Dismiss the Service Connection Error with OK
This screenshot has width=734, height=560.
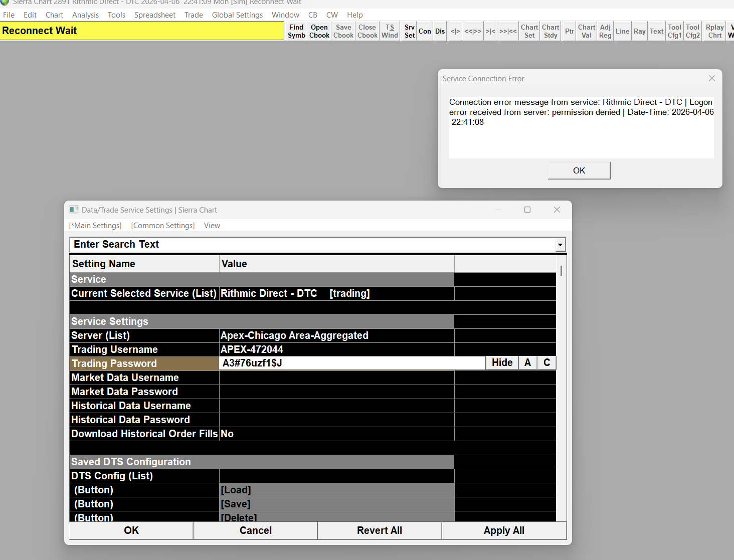coord(579,170)
